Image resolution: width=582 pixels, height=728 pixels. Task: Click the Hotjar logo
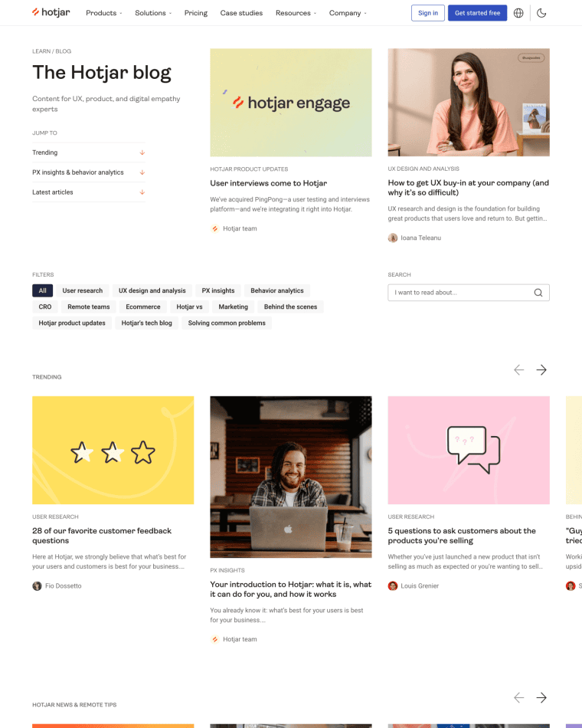[51, 12]
